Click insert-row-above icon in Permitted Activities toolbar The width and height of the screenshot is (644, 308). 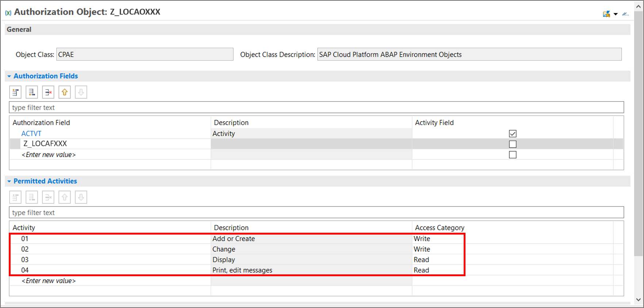pos(15,197)
